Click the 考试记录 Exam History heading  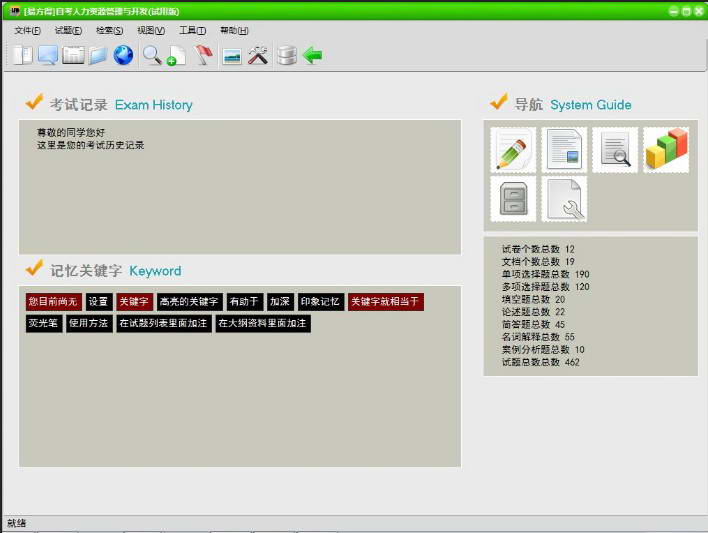pyautogui.click(x=121, y=104)
